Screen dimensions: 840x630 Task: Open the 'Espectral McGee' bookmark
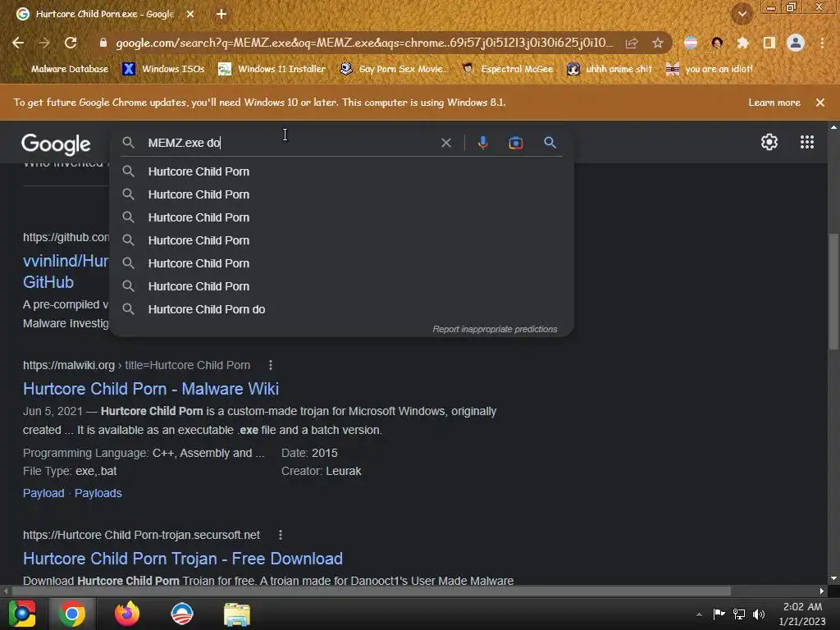tap(508, 69)
